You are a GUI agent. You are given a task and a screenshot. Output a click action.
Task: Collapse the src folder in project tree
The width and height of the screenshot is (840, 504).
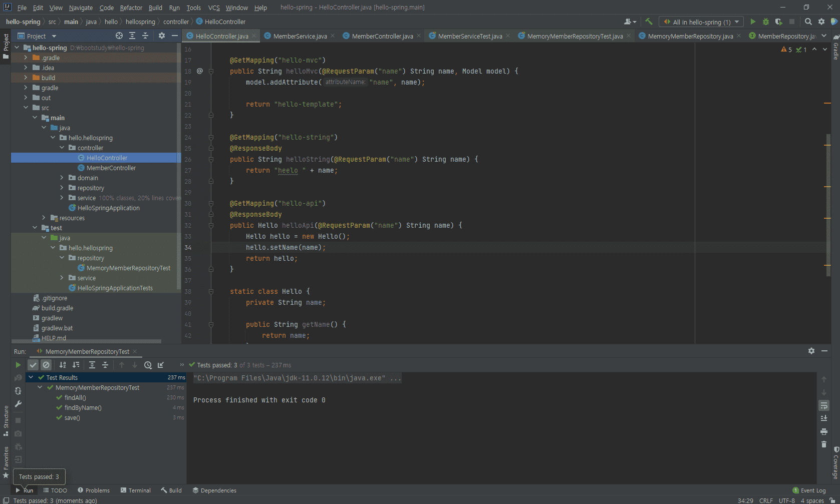[x=26, y=108]
